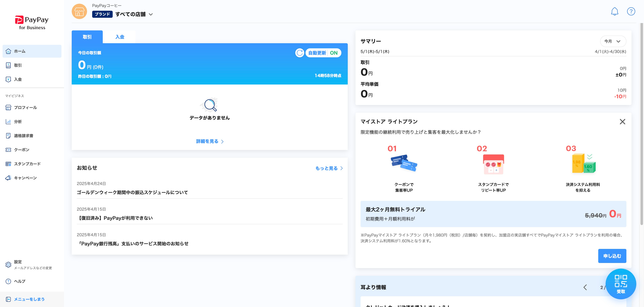
Task: Click the クーポン ticket icon
Action: 8,150
